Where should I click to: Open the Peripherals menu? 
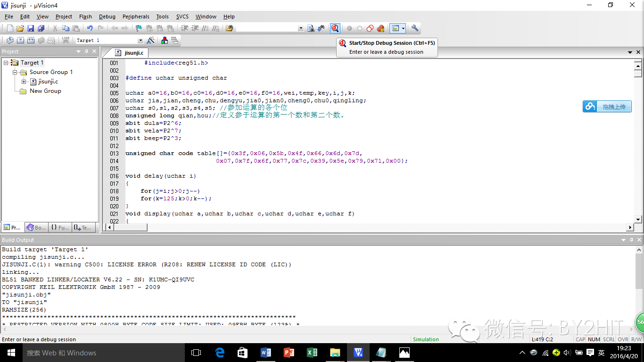136,16
